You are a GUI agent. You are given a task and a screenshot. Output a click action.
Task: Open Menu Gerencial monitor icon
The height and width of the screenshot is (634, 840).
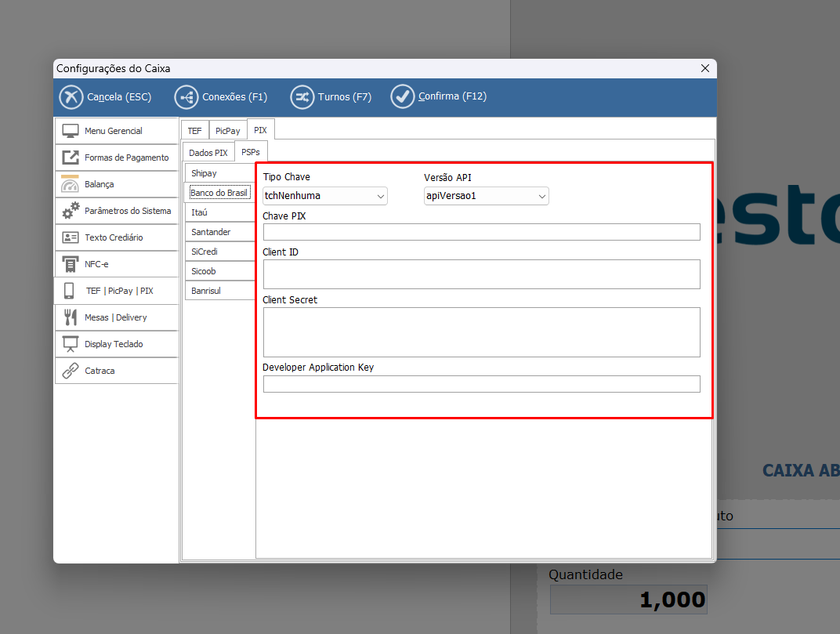[71, 131]
